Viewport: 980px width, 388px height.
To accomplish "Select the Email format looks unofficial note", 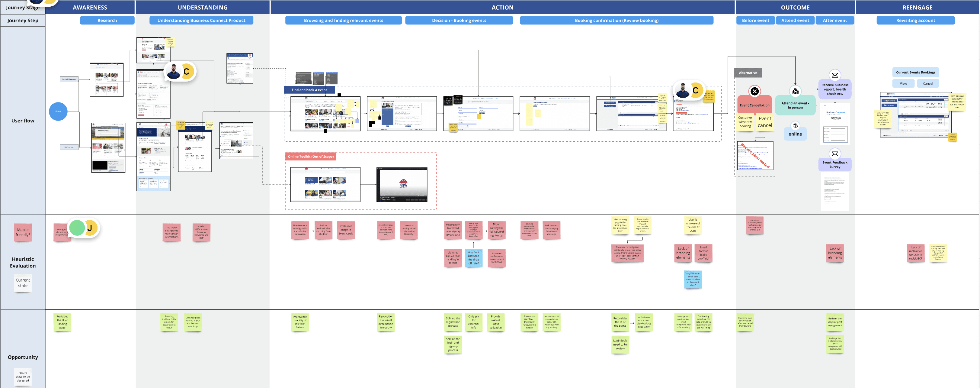I will click(x=703, y=253).
